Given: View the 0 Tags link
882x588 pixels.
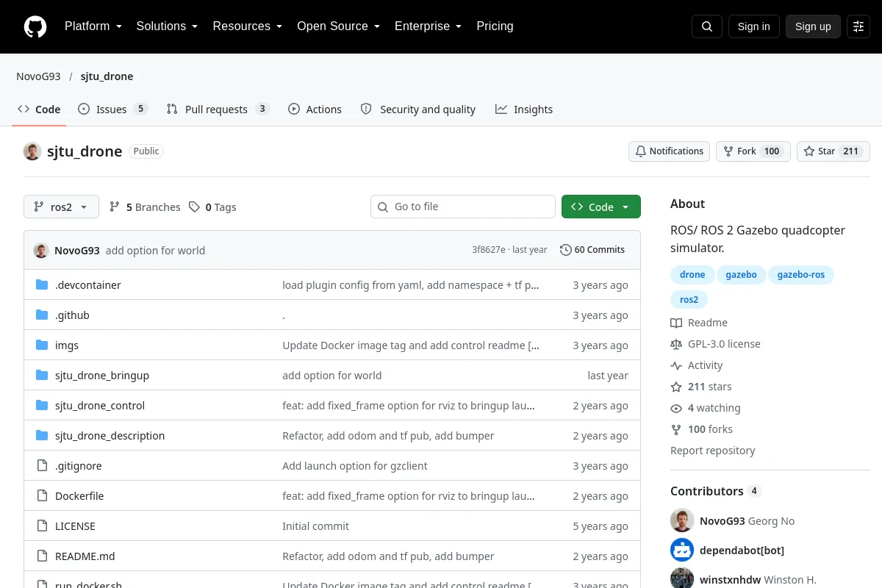Looking at the screenshot, I should click(212, 207).
